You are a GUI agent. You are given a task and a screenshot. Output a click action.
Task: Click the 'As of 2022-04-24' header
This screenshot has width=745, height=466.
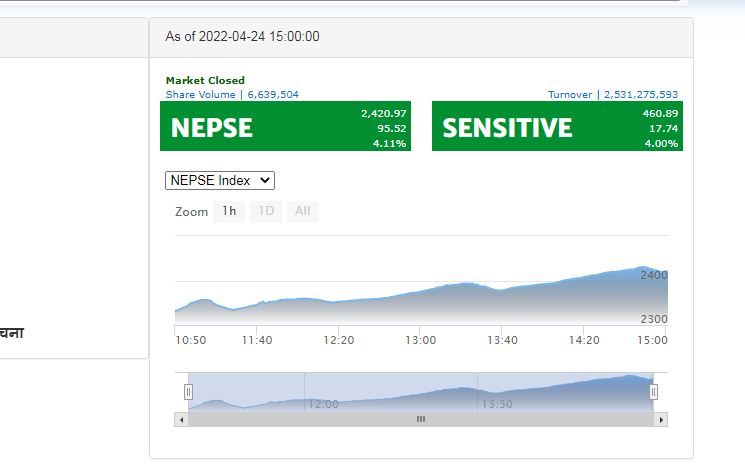tap(242, 37)
